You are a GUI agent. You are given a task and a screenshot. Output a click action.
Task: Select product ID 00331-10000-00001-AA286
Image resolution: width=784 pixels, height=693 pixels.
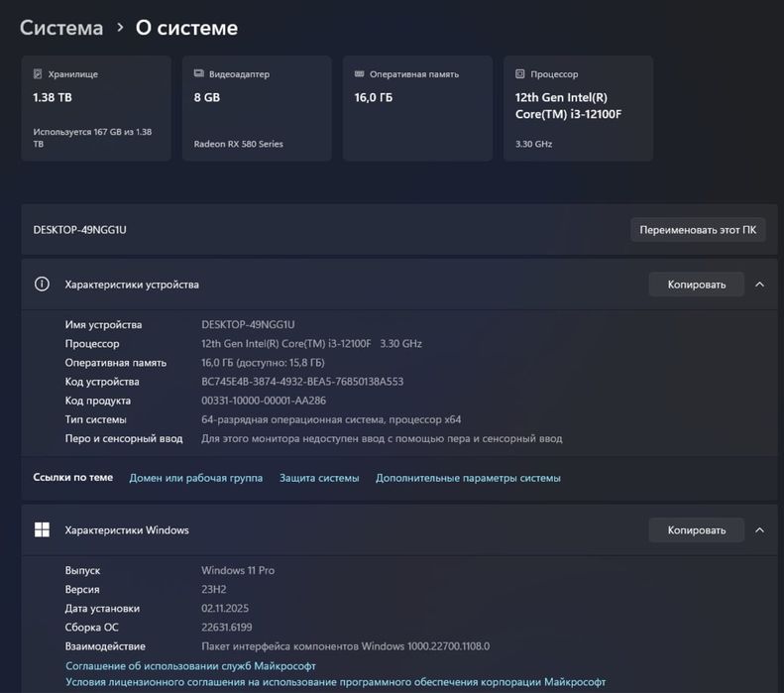point(264,401)
